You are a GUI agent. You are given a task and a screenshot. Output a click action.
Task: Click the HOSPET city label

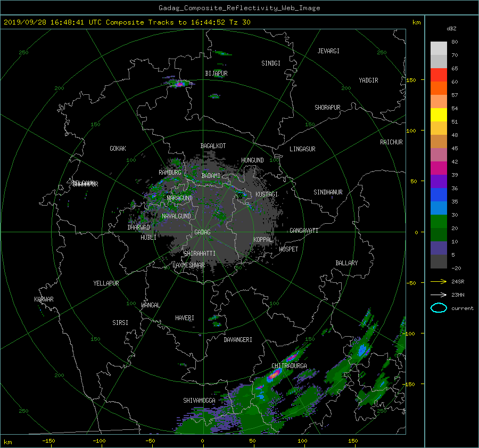(288, 249)
